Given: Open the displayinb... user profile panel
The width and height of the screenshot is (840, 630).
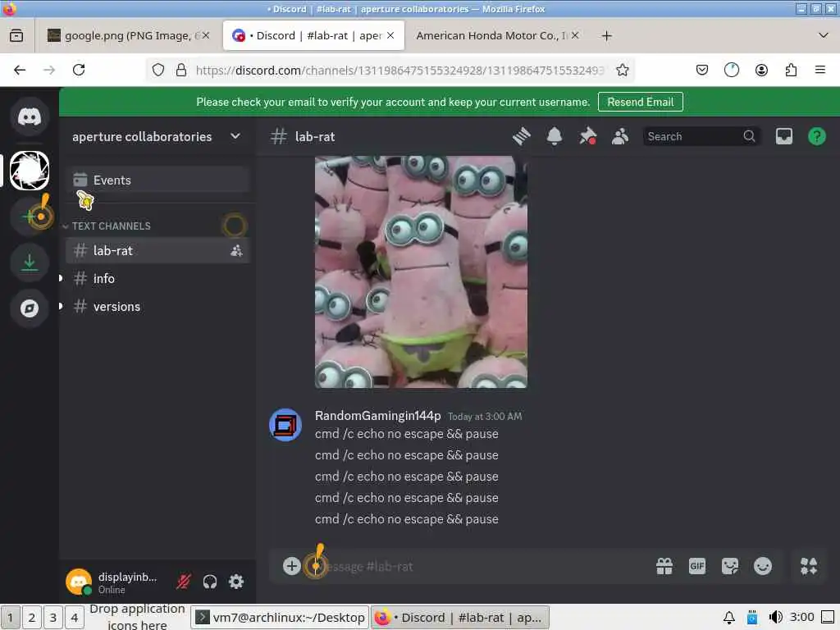Looking at the screenshot, I should [x=115, y=582].
